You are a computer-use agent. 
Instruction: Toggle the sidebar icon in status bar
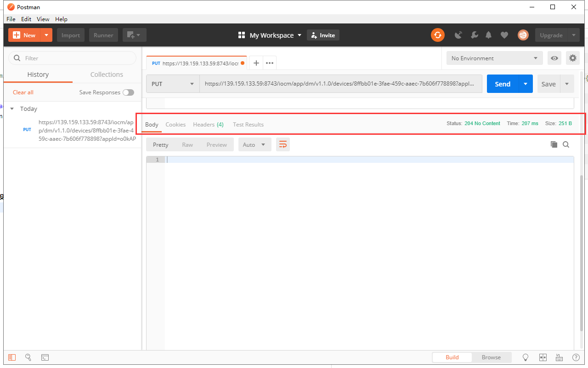[x=12, y=357]
